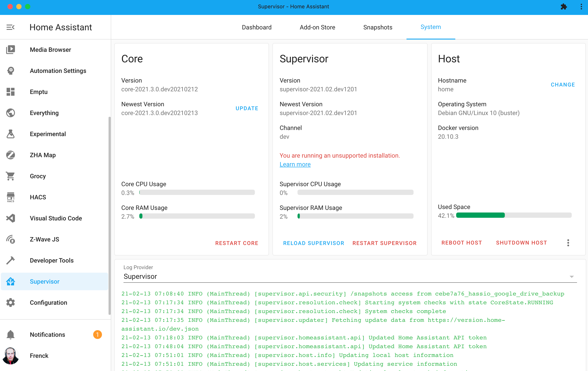Open Media Browser from the sidebar
The width and height of the screenshot is (588, 371).
[x=50, y=50]
